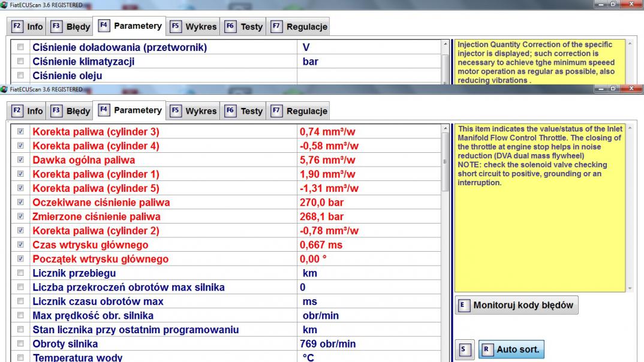Enable the Obroty silnika checkbox
The width and height of the screenshot is (644, 362).
pos(22,345)
